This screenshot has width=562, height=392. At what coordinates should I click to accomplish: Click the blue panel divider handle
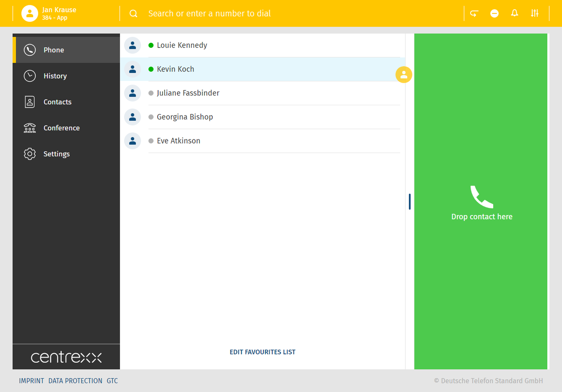click(410, 202)
